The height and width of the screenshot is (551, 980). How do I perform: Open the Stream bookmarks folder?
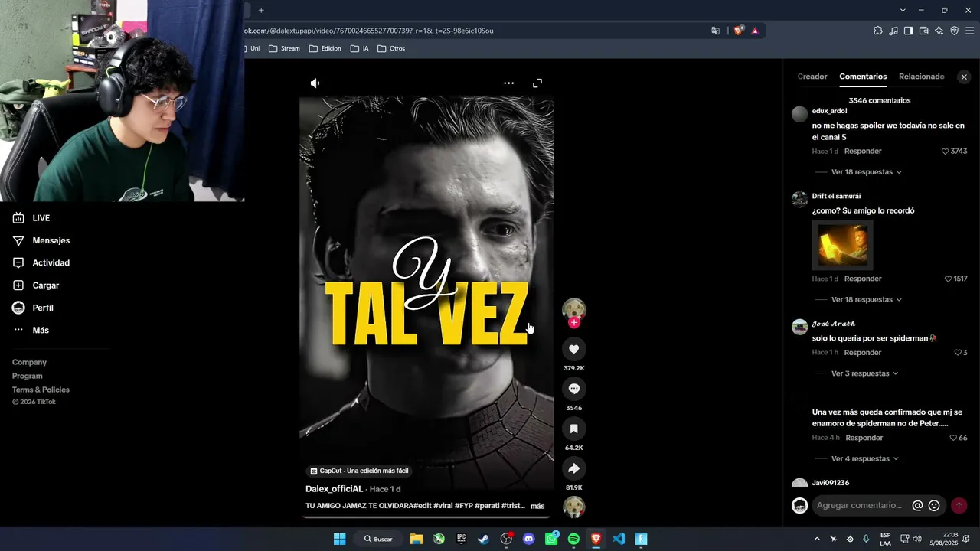pyautogui.click(x=284, y=48)
